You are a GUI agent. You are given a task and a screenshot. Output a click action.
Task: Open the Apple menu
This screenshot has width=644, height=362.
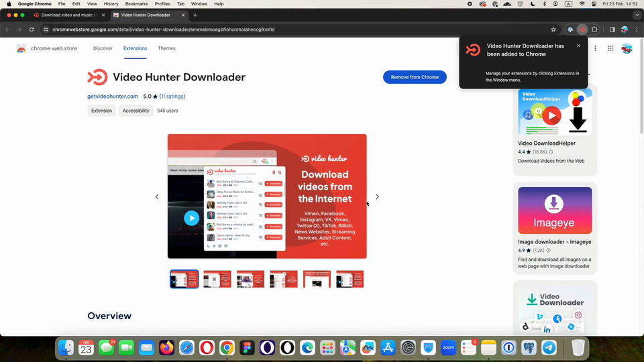coord(9,4)
